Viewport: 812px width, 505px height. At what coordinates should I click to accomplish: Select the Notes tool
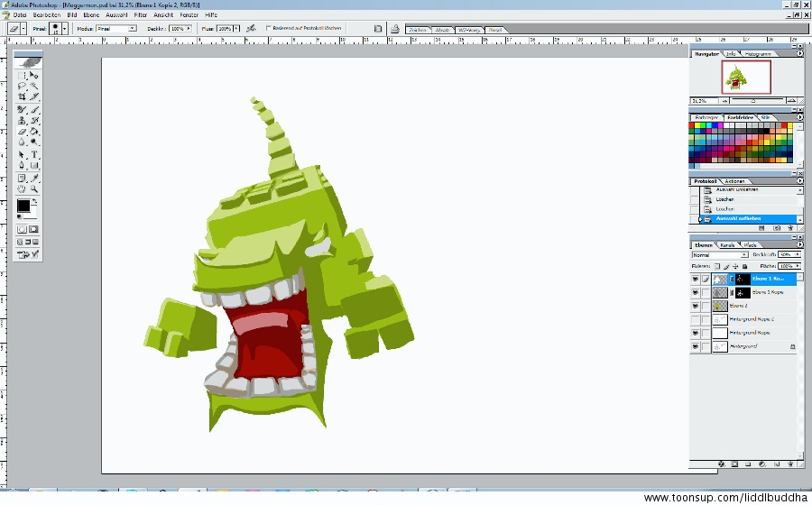22,179
